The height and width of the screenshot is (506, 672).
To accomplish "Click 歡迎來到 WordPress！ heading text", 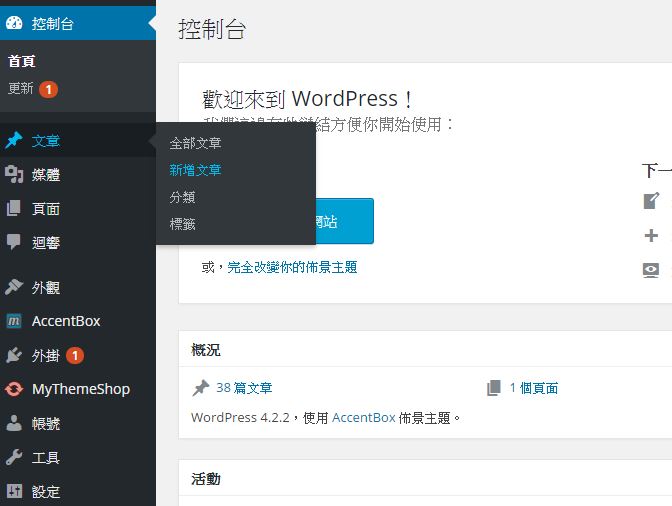I will pos(307,99).
